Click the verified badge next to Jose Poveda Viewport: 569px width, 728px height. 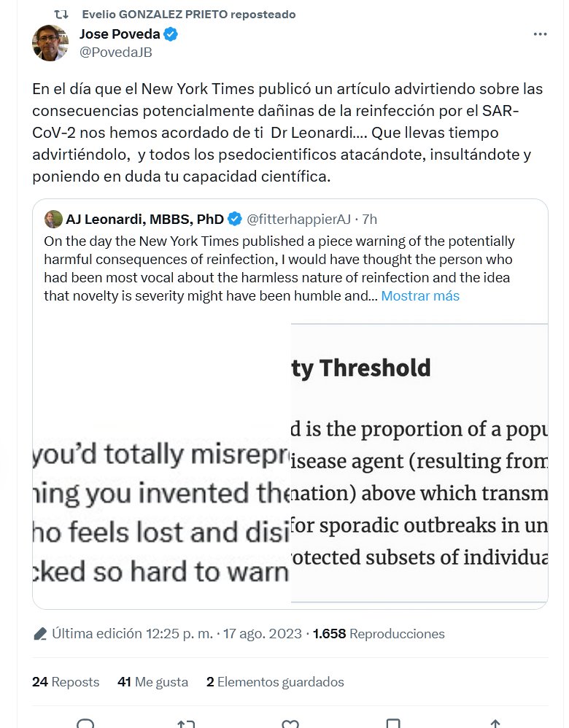(171, 34)
